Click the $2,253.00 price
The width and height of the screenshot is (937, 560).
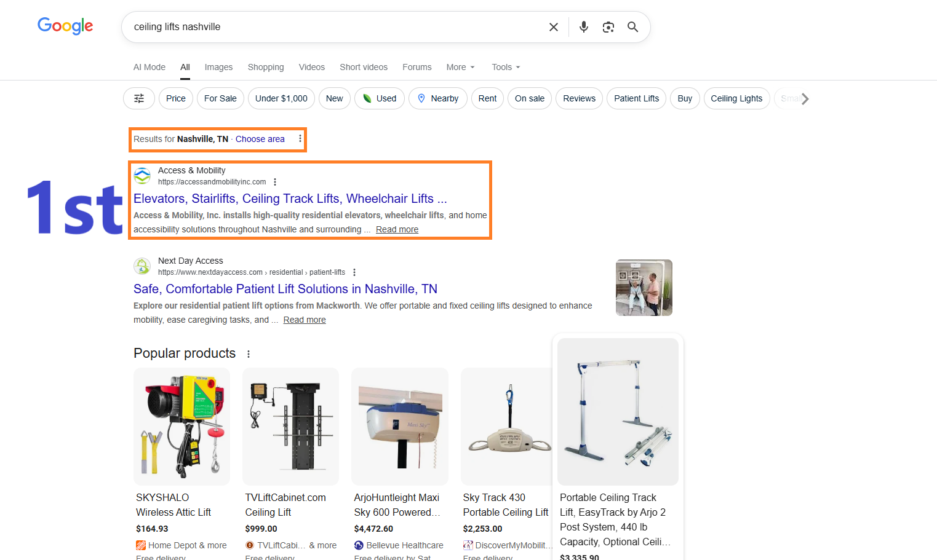(x=482, y=529)
